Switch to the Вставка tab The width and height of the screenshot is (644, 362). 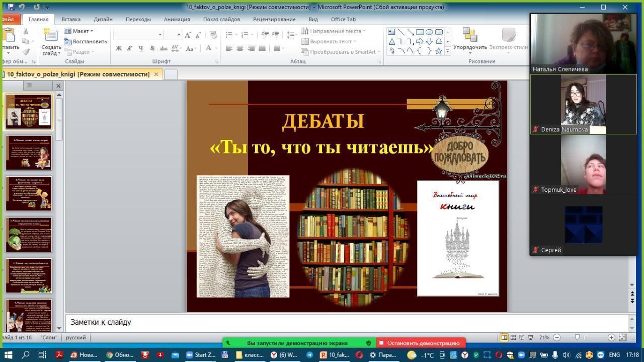tap(71, 19)
